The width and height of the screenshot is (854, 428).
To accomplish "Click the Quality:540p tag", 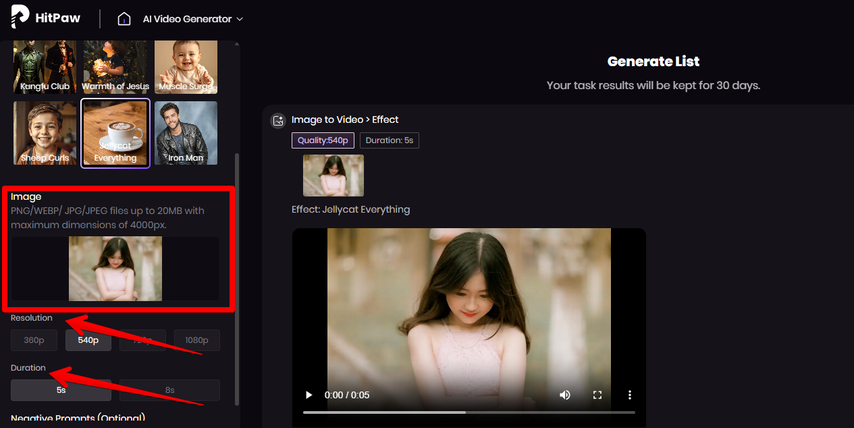I will tap(322, 141).
